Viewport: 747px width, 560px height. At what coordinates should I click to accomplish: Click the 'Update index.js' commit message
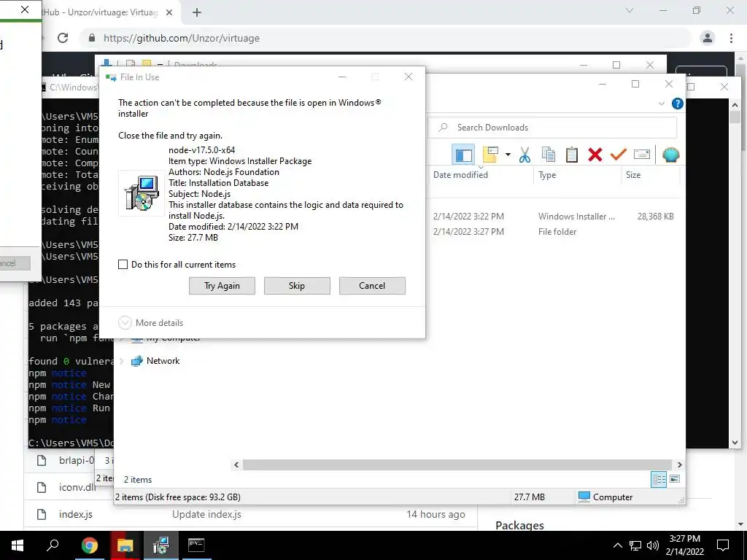coord(206,514)
